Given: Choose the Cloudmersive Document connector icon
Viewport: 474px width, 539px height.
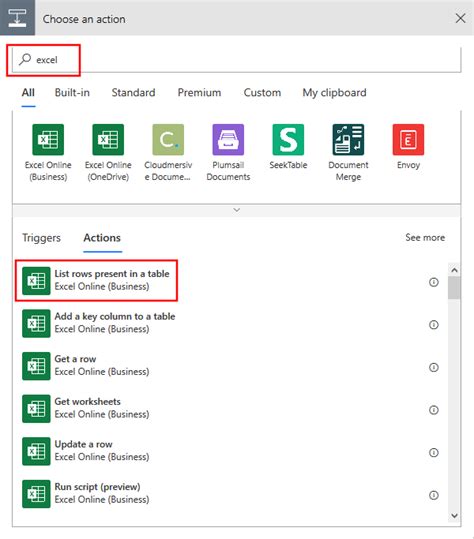Looking at the screenshot, I should pyautogui.click(x=168, y=140).
